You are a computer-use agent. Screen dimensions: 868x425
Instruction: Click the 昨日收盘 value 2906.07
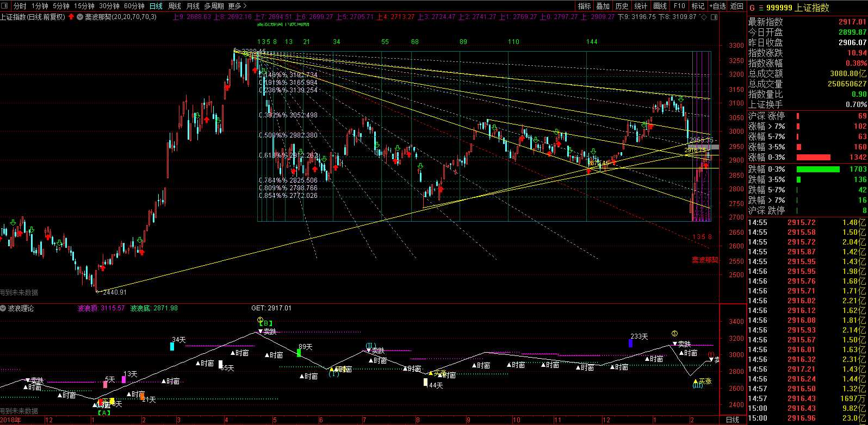click(852, 42)
